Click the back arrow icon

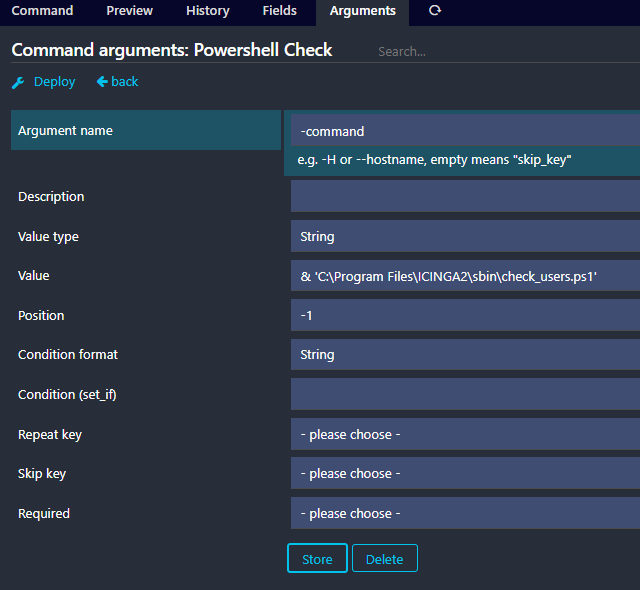(x=102, y=82)
